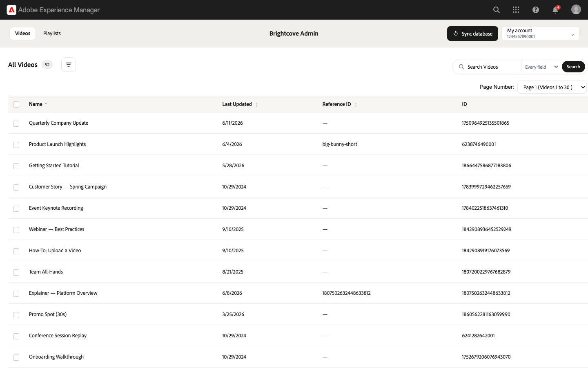Click the magnifier icon in Search Videos
This screenshot has height=368, width=588.
461,67
